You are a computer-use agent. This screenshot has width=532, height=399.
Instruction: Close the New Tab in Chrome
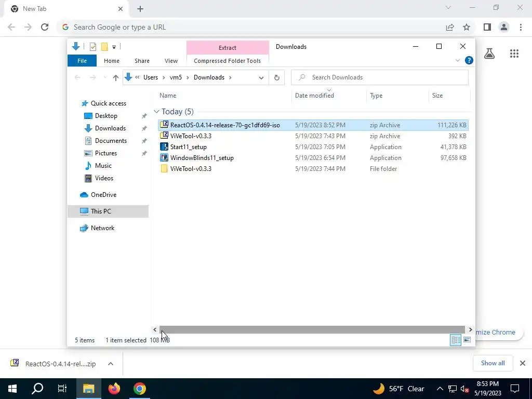[x=121, y=9]
